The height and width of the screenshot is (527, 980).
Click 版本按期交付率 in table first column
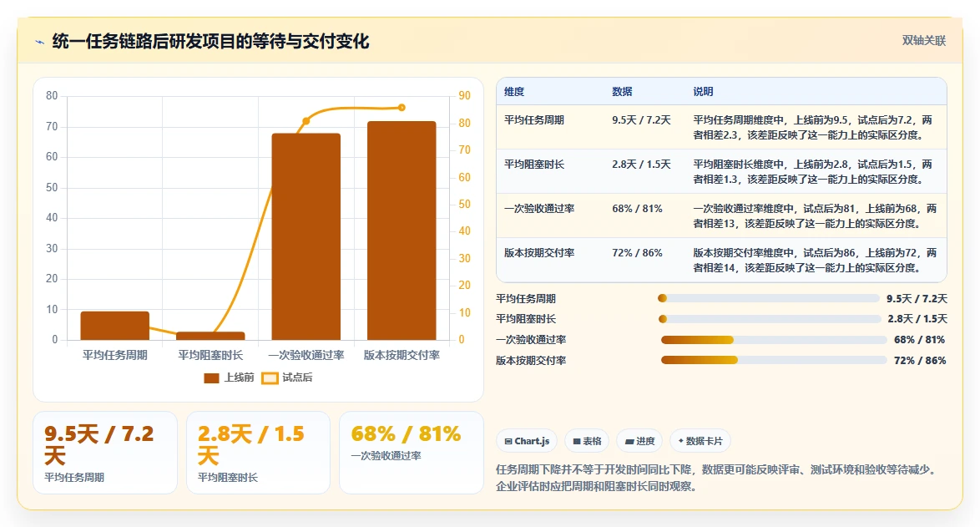(x=539, y=253)
